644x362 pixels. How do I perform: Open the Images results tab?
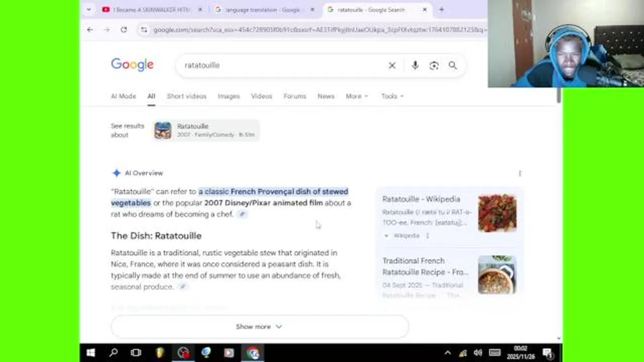click(228, 96)
